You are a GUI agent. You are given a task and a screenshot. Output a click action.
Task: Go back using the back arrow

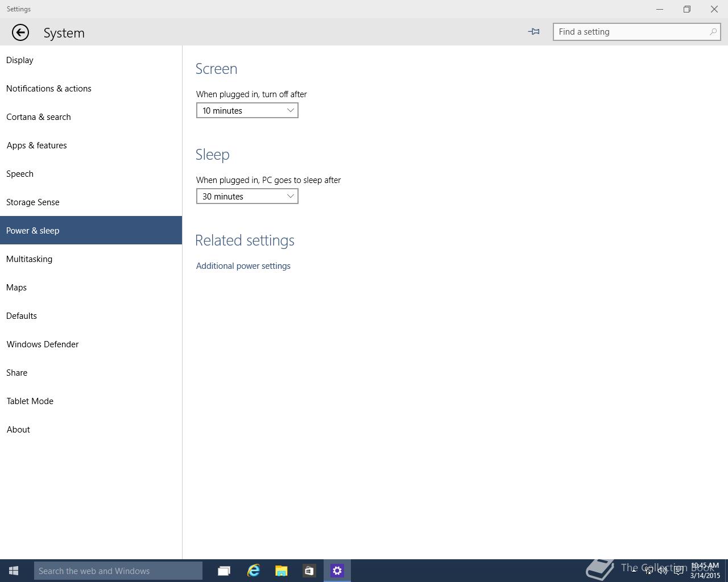tap(20, 32)
